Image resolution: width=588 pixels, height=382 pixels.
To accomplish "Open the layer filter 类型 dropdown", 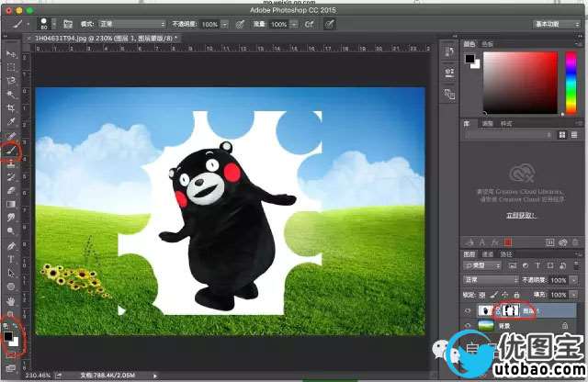I will click(x=482, y=265).
